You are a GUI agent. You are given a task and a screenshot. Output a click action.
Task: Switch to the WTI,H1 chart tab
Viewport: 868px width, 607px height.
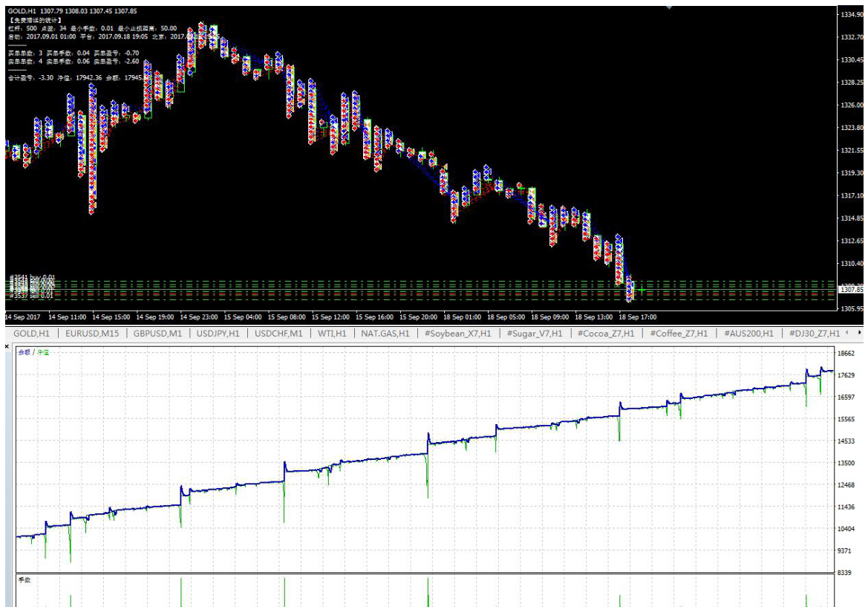(332, 334)
